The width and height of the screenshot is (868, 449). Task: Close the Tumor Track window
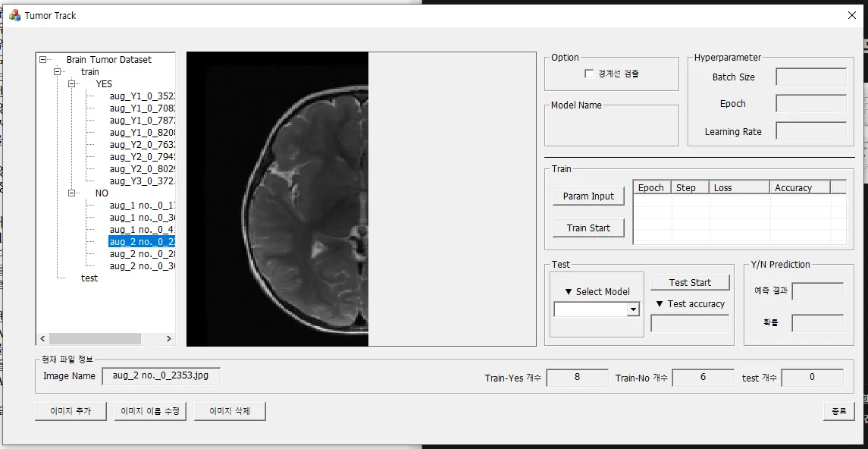tap(852, 15)
